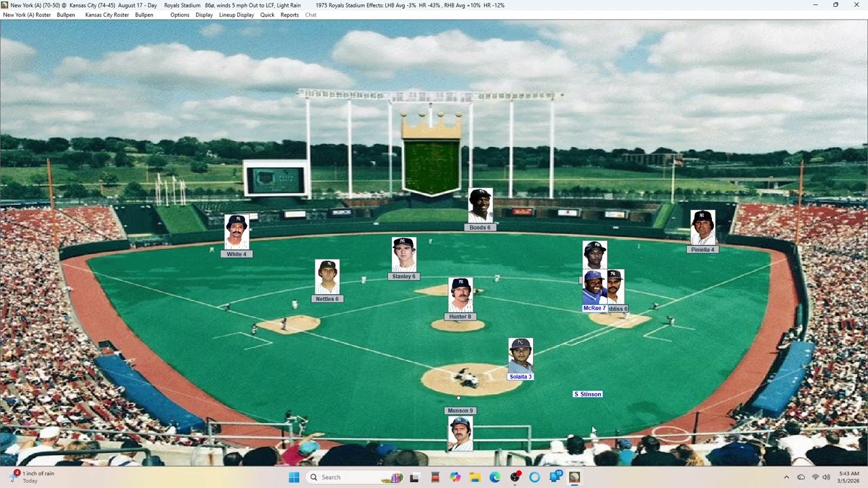Click White's left field player photo

(237, 232)
